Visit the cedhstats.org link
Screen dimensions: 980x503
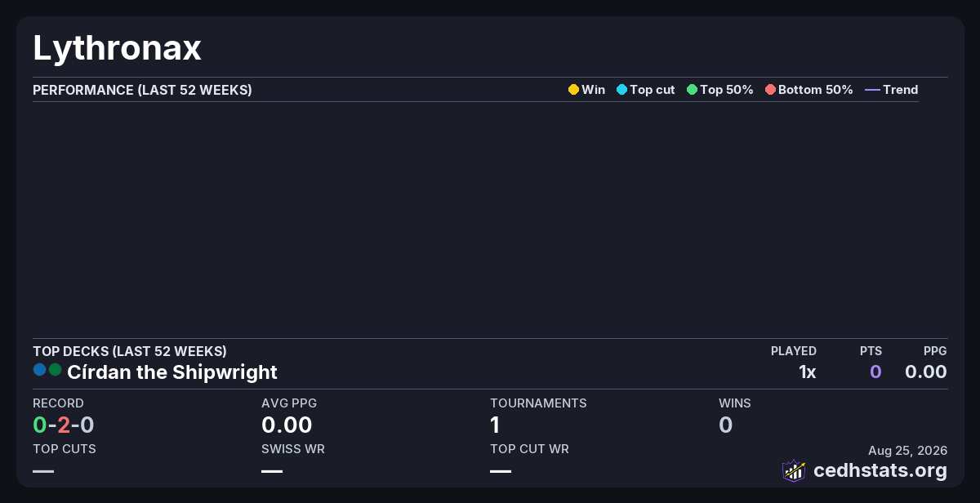coord(880,470)
